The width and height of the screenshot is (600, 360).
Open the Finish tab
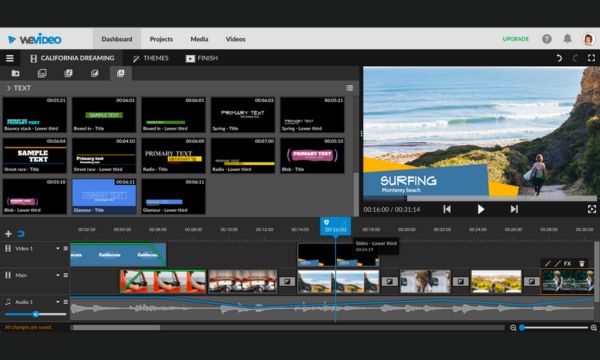pyautogui.click(x=202, y=58)
